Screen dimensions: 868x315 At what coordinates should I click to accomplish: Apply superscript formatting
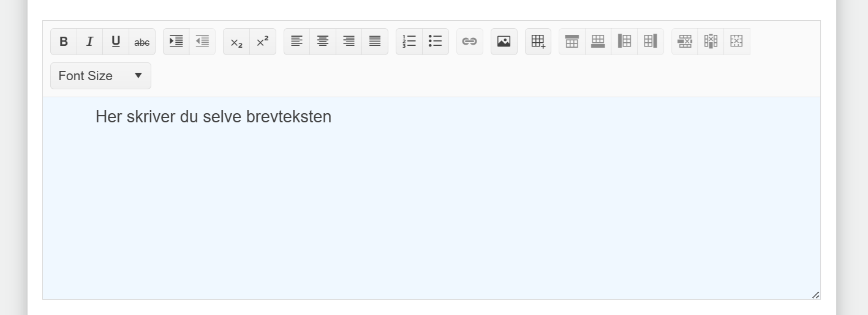[x=263, y=42]
